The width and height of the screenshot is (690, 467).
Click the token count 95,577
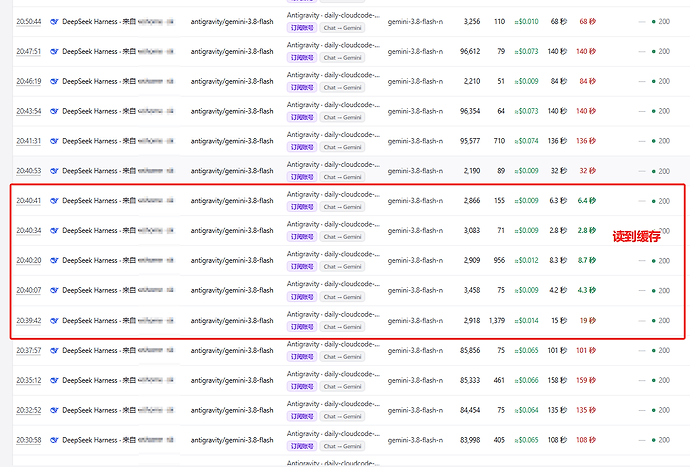click(x=470, y=141)
